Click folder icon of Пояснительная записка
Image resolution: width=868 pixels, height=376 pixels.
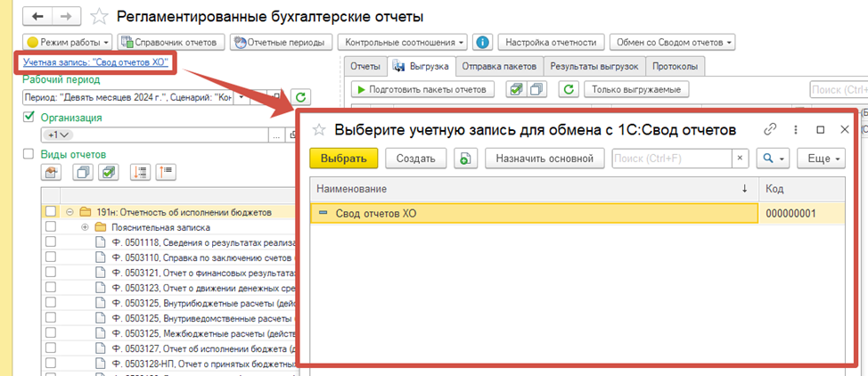(x=100, y=227)
